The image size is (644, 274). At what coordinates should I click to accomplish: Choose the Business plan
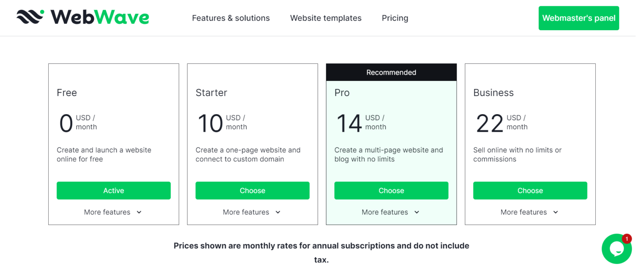click(x=530, y=190)
